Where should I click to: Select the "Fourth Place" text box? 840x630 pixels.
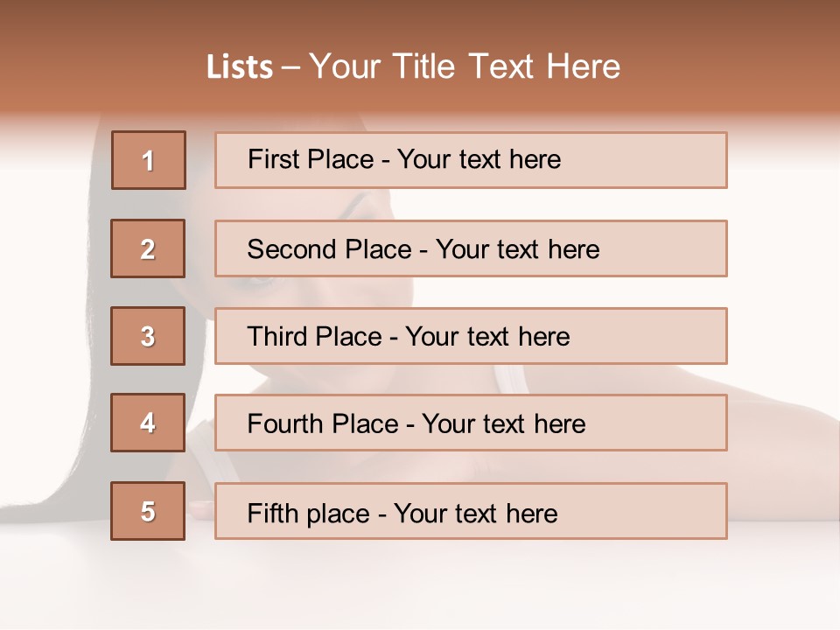click(x=471, y=423)
